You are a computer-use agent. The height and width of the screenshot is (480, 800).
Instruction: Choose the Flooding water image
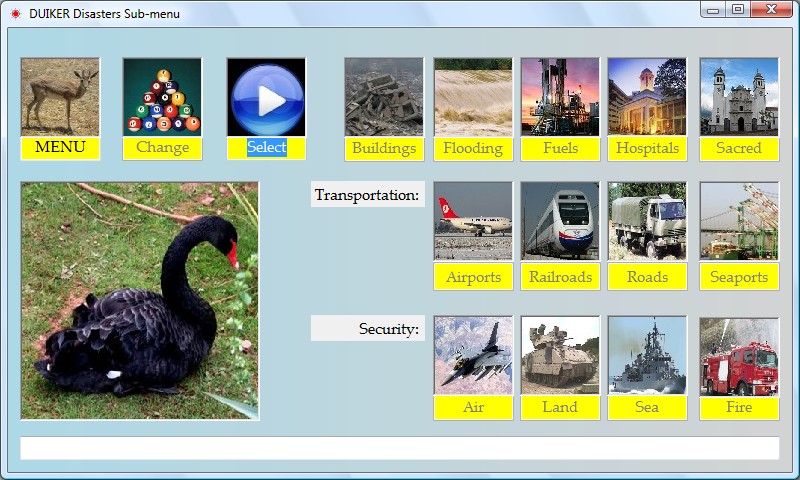pos(473,97)
